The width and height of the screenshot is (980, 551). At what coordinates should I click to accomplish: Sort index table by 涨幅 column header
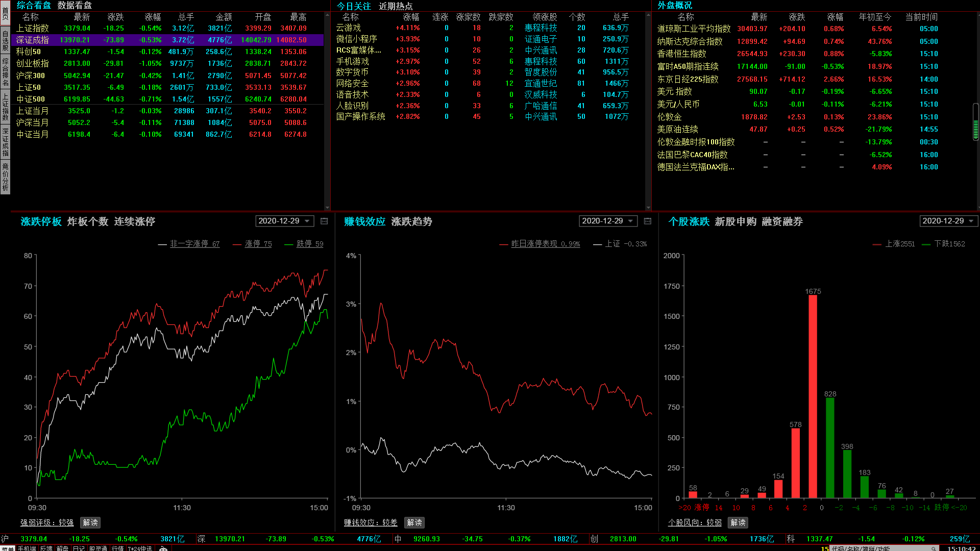(x=153, y=17)
